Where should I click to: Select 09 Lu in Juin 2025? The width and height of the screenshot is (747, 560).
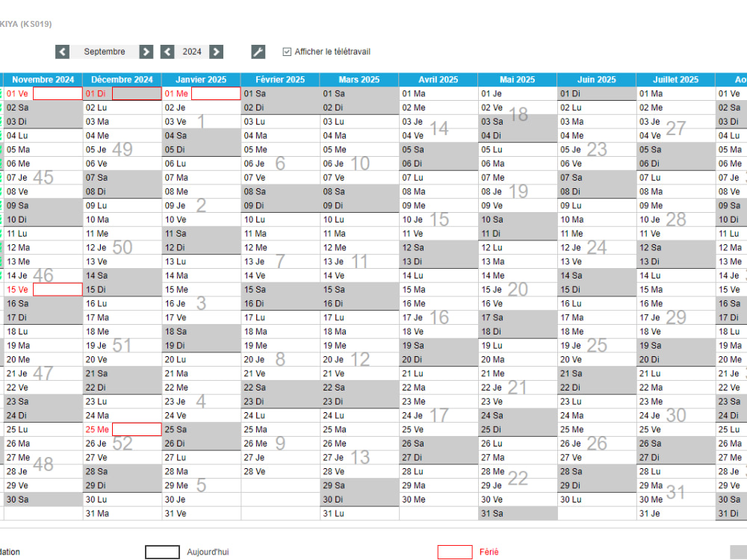click(x=596, y=206)
